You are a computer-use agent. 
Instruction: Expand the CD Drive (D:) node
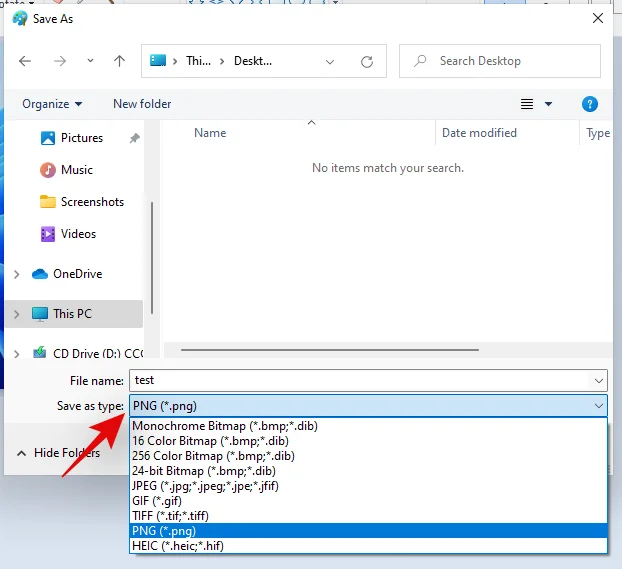pyautogui.click(x=16, y=354)
